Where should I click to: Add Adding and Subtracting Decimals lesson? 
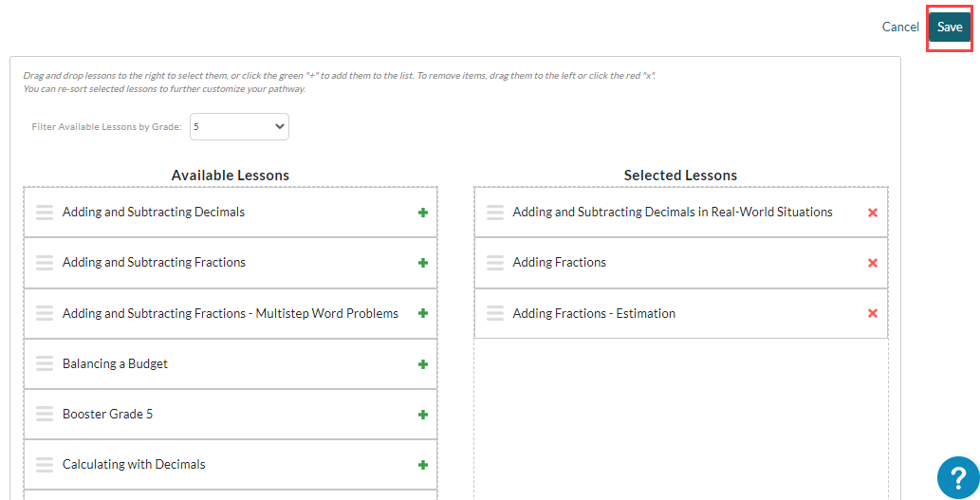pos(423,213)
